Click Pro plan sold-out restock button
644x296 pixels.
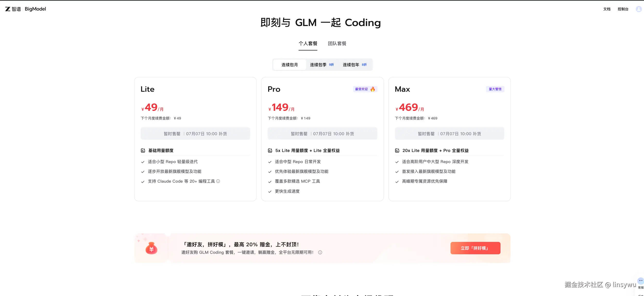[x=322, y=133]
